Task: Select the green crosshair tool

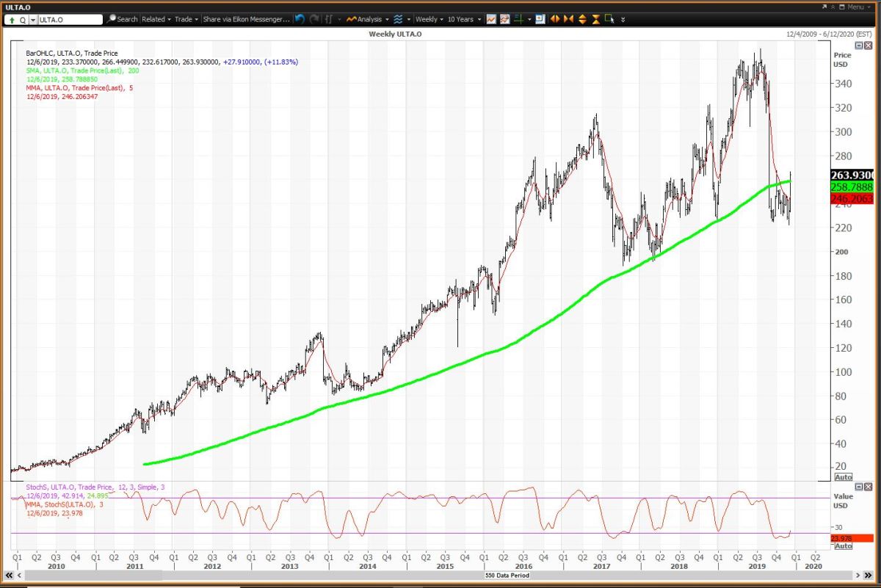Action: tap(518, 19)
